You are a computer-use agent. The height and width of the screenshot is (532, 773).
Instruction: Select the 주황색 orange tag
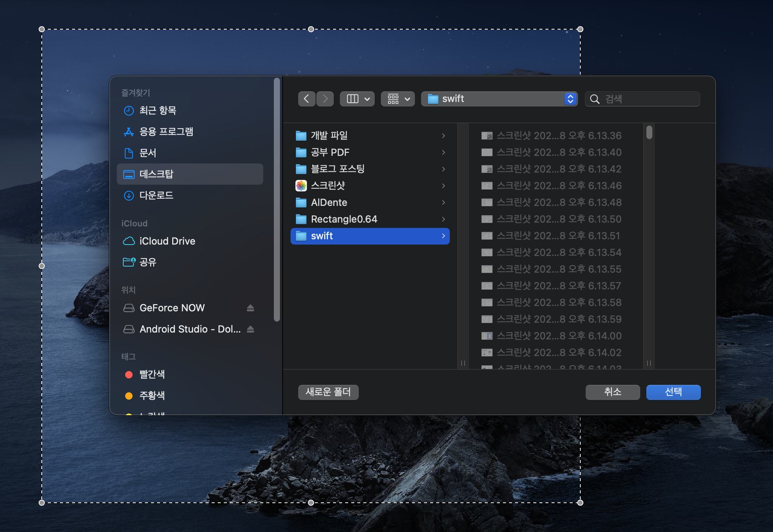[x=152, y=395]
